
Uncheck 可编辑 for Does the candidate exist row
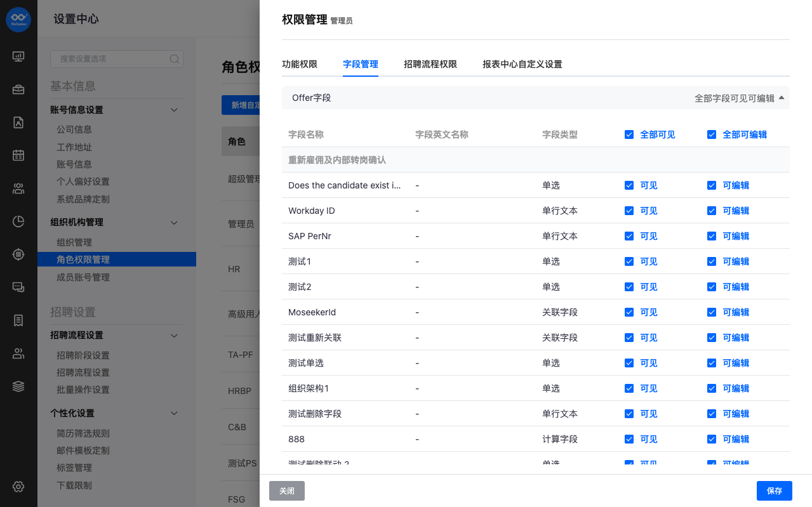(x=712, y=185)
